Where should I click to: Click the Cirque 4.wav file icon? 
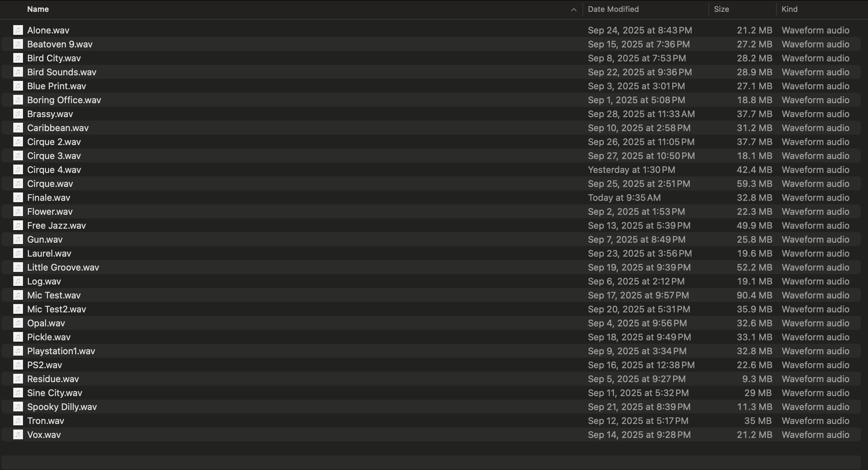(x=18, y=170)
